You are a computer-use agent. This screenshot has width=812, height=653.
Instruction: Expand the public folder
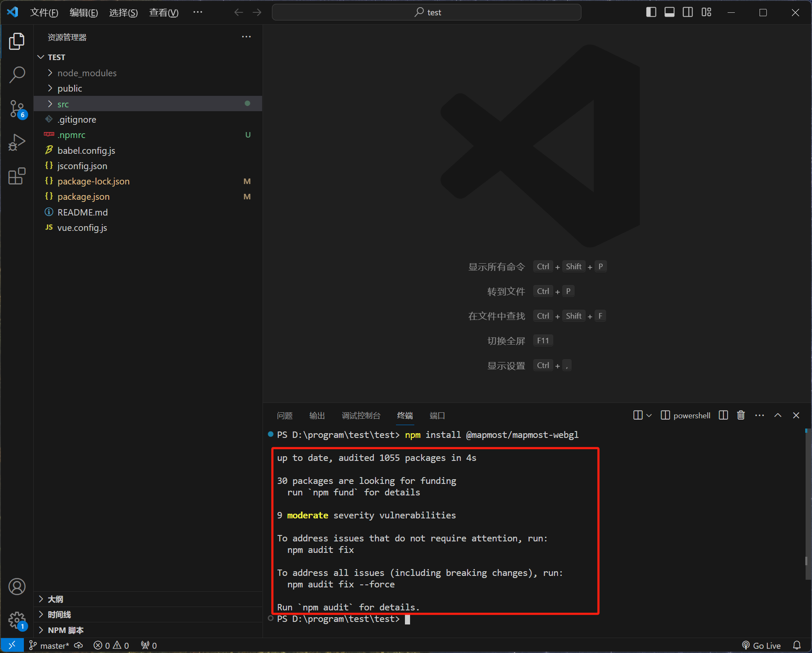point(148,88)
